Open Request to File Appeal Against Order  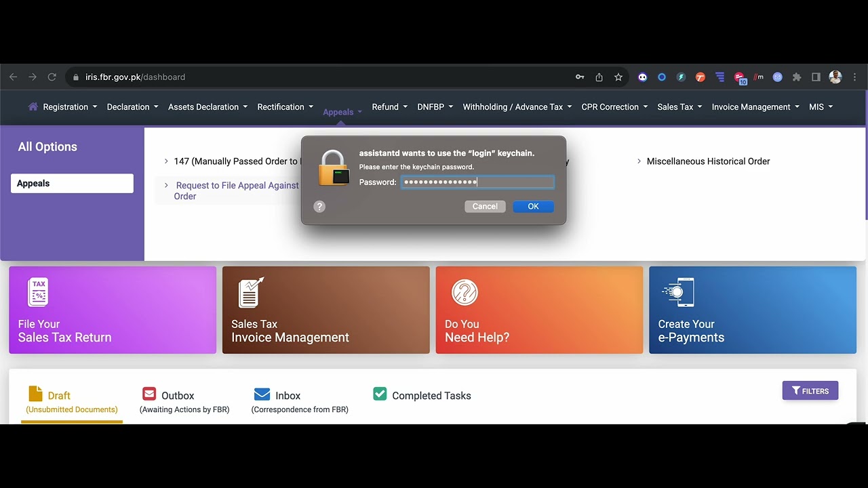236,190
